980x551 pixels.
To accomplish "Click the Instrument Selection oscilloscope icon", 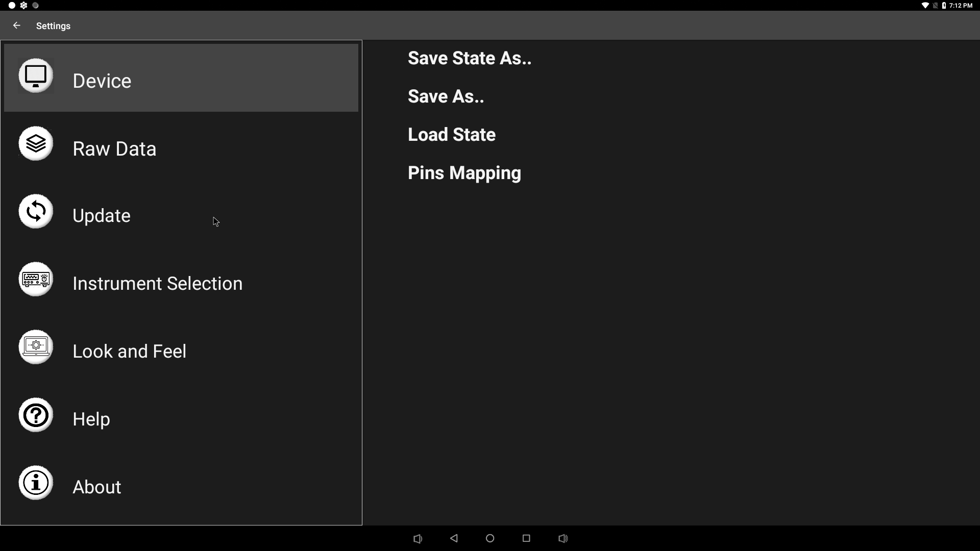I will pyautogui.click(x=36, y=279).
